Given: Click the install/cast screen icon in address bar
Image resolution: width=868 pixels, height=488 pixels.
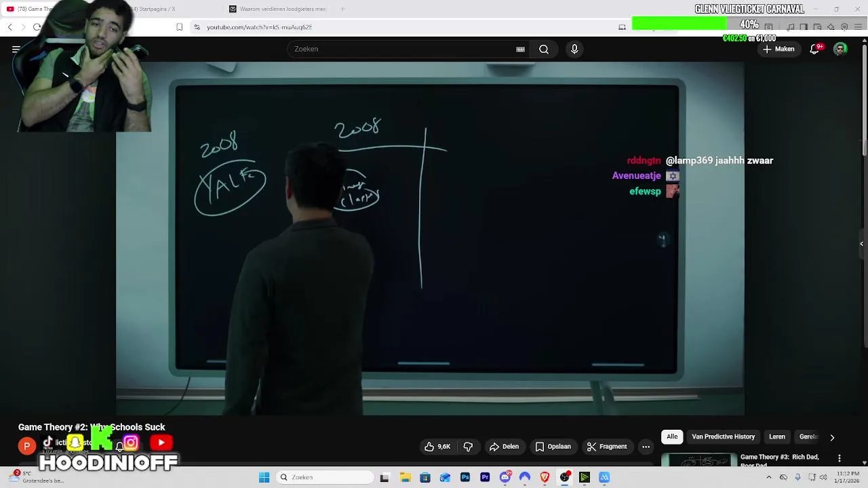Looking at the screenshot, I should pos(622,27).
